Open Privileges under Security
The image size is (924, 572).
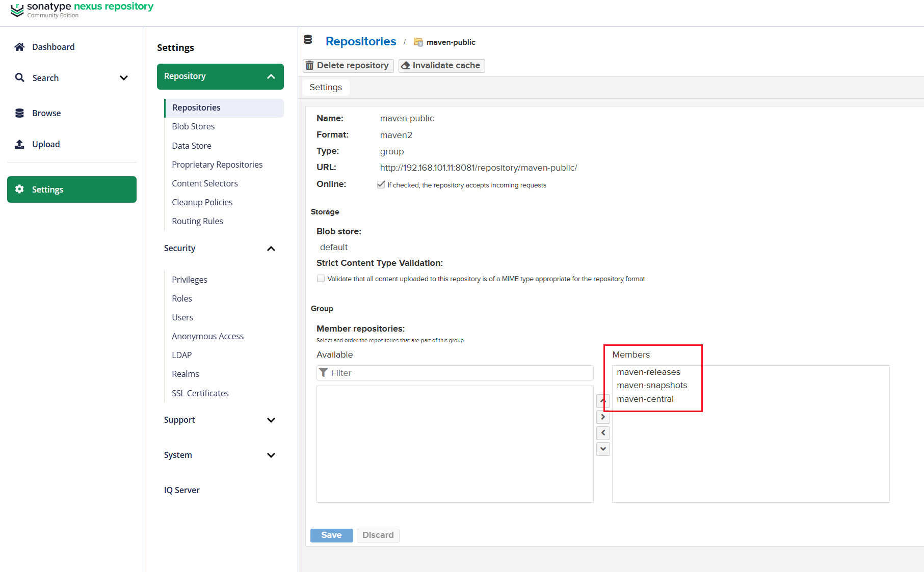coord(190,280)
